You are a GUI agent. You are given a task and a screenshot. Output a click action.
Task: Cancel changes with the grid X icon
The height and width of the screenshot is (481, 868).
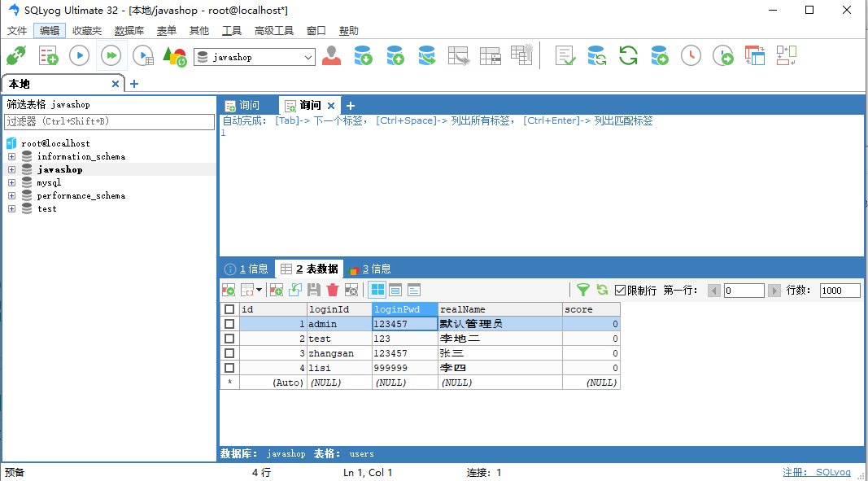(351, 289)
